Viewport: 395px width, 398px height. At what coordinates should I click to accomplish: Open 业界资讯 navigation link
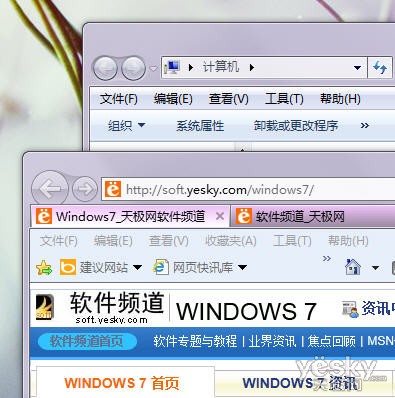click(x=272, y=341)
